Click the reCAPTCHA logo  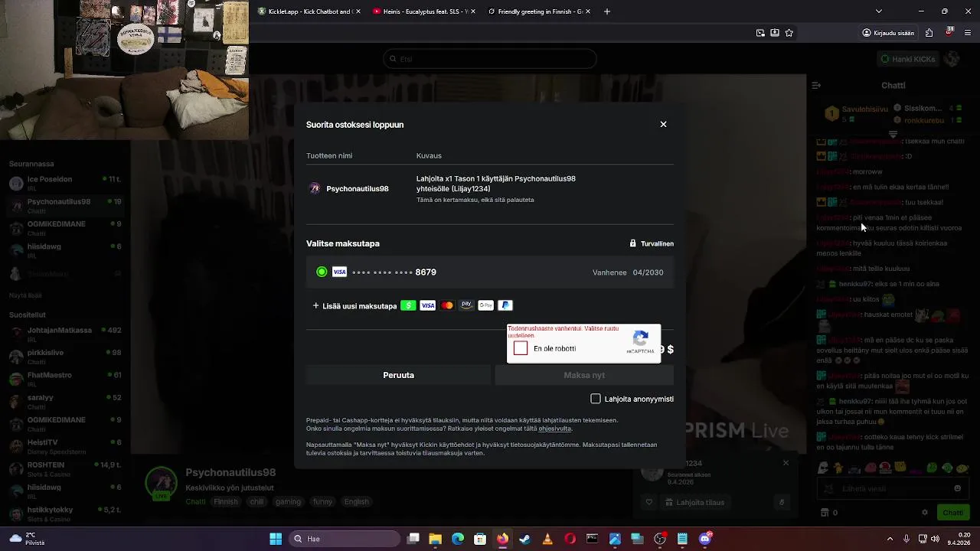click(x=642, y=337)
